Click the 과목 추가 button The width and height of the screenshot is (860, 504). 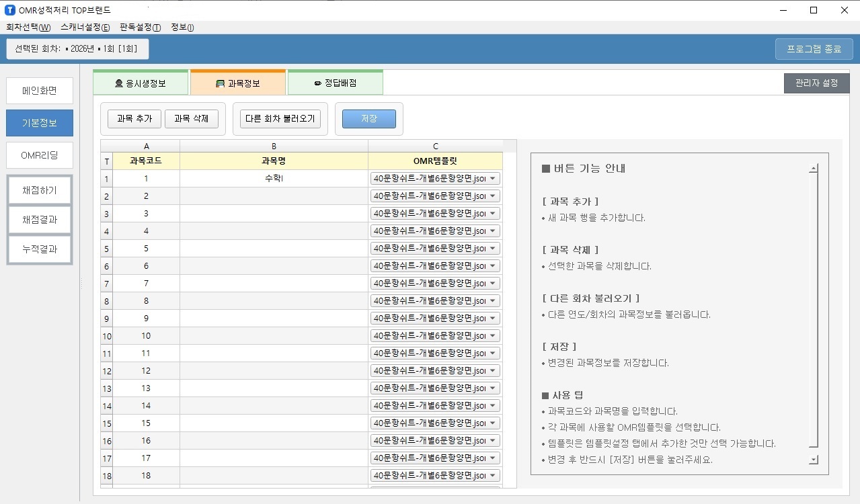coord(134,119)
